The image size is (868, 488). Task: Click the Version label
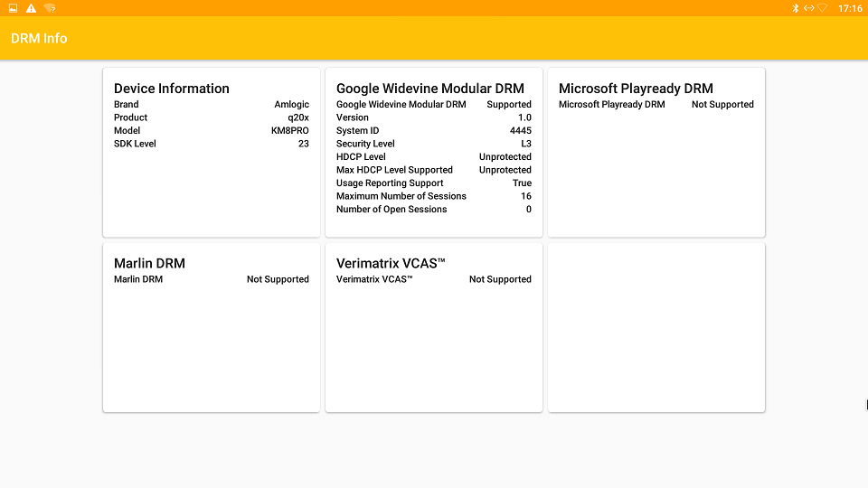click(353, 117)
